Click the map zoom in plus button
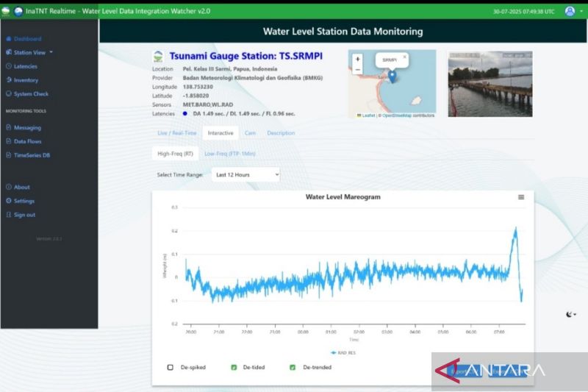This screenshot has width=588, height=392. [x=357, y=59]
